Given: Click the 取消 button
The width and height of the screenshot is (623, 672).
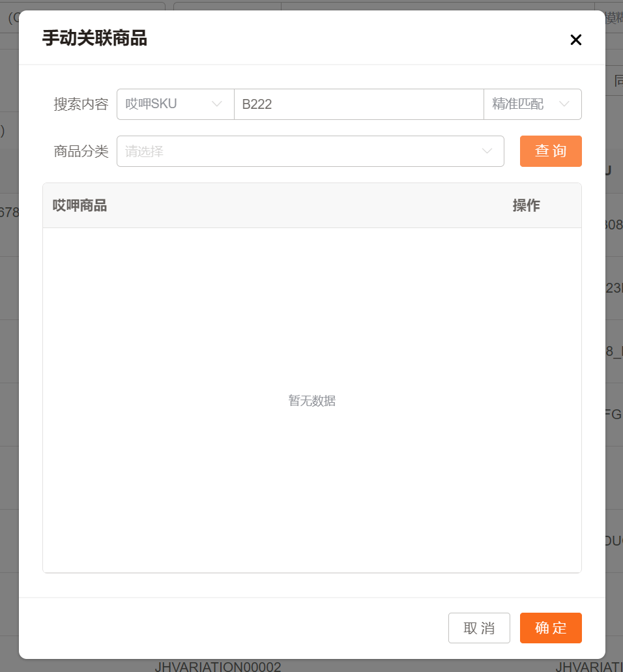Looking at the screenshot, I should pyautogui.click(x=479, y=628).
